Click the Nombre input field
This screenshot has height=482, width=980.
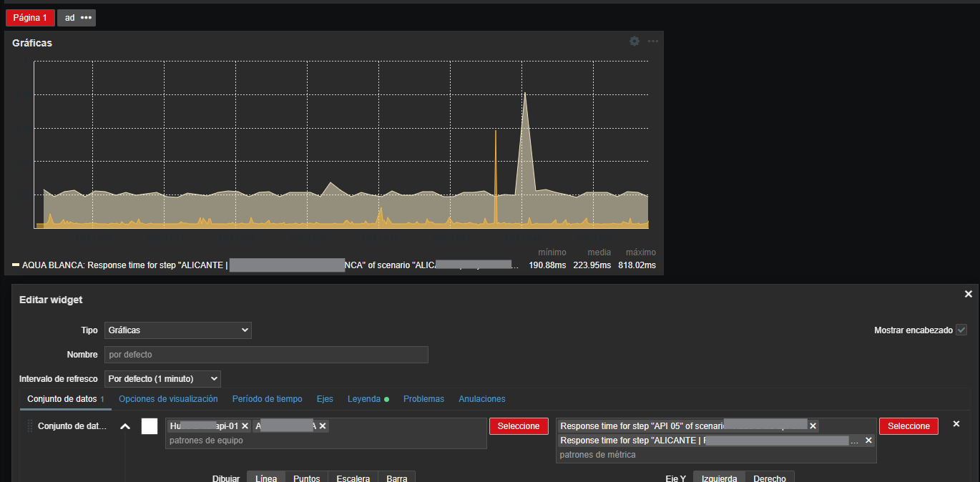click(266, 355)
